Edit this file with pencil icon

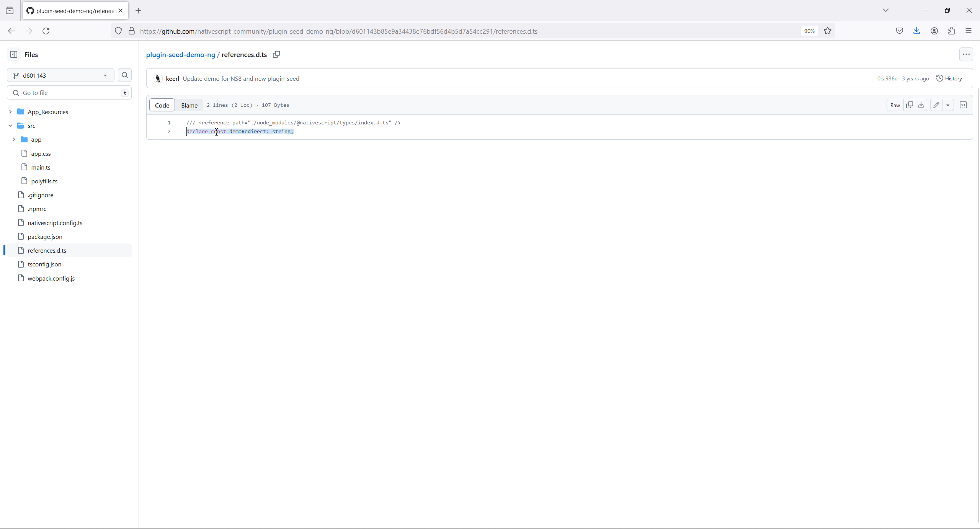point(936,105)
